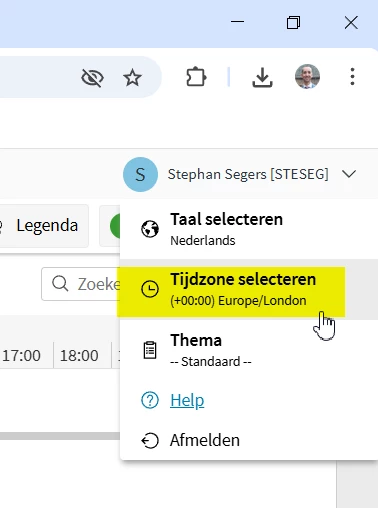Open the Chrome profile avatar photo
The height and width of the screenshot is (508, 378).
(x=307, y=77)
